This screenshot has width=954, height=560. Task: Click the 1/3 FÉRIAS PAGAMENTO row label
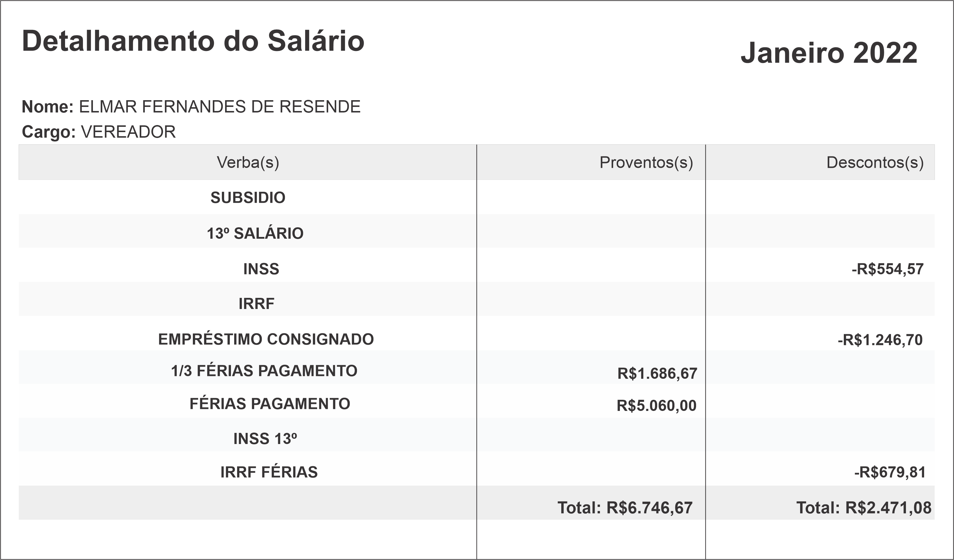(264, 371)
